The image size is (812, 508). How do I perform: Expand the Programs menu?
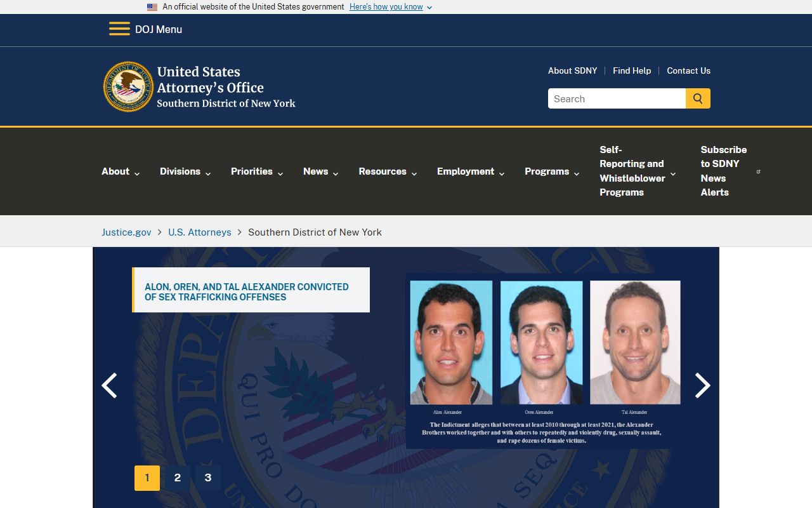[x=552, y=171]
